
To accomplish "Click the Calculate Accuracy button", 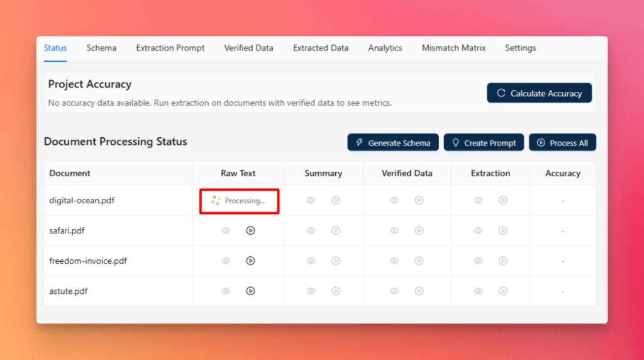I will (539, 93).
